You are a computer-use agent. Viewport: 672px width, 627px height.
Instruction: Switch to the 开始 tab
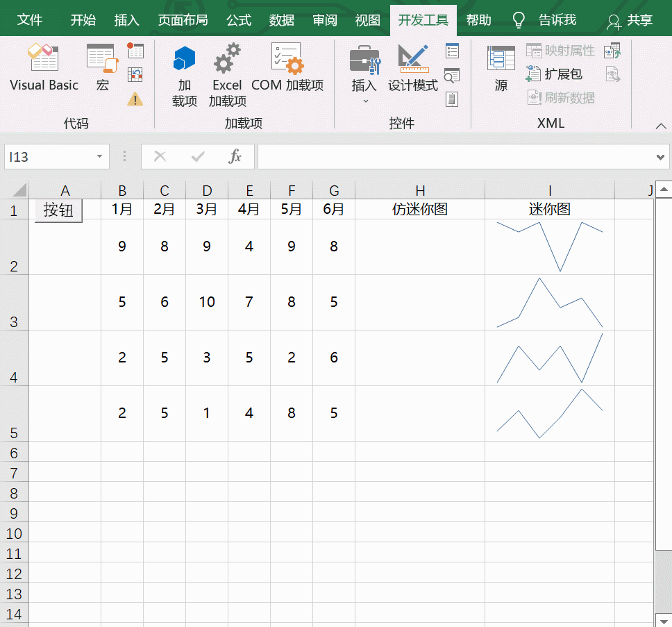coord(83,20)
